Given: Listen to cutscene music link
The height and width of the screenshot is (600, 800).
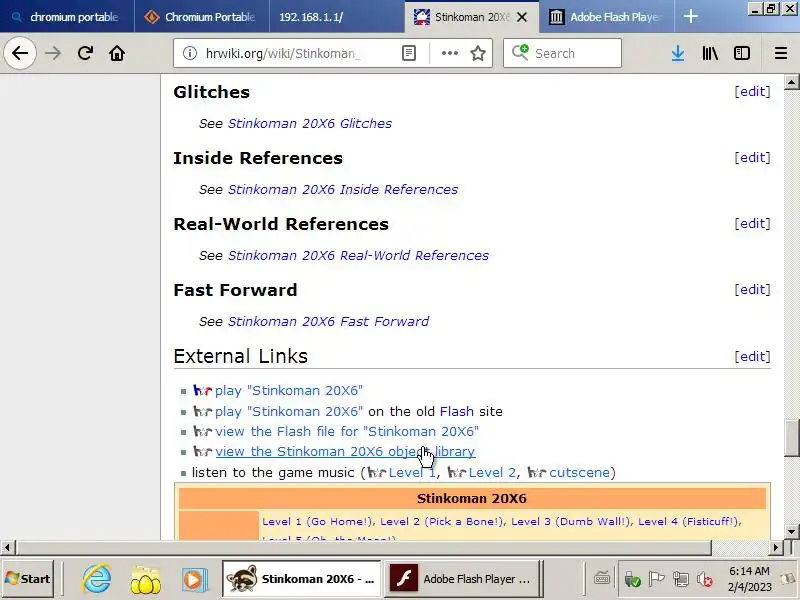Looking at the screenshot, I should click(x=579, y=472).
